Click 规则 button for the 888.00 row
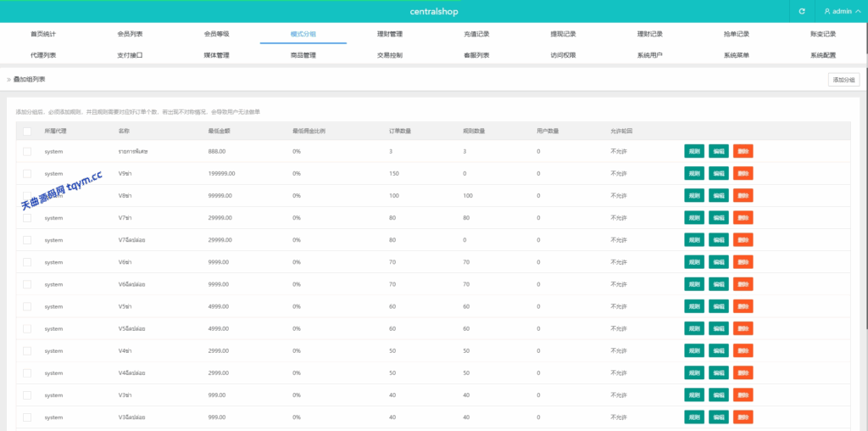Screen dimensions: 868x431 click(x=694, y=151)
